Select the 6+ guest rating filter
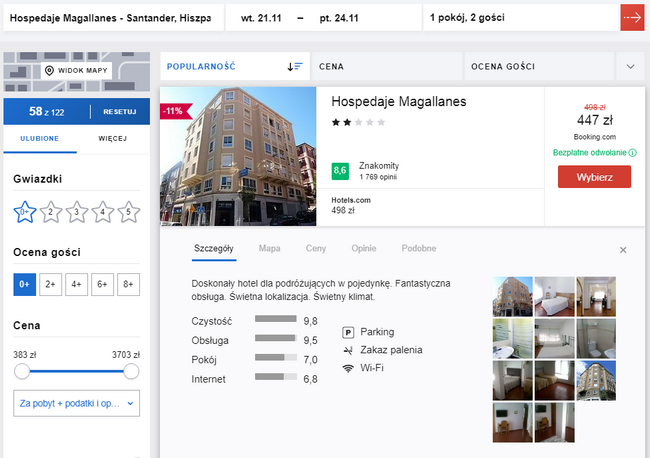This screenshot has width=650, height=458. coord(102,284)
